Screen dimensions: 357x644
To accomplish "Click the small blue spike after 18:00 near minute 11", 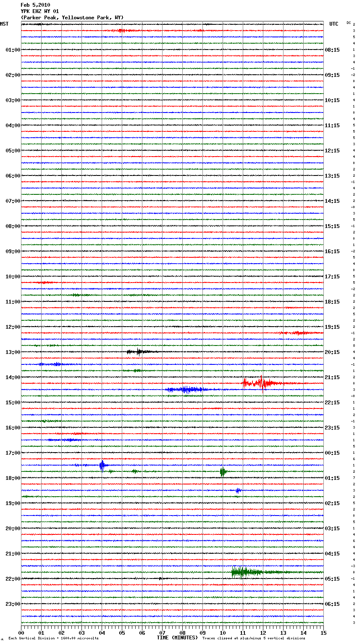I will pos(238,490).
